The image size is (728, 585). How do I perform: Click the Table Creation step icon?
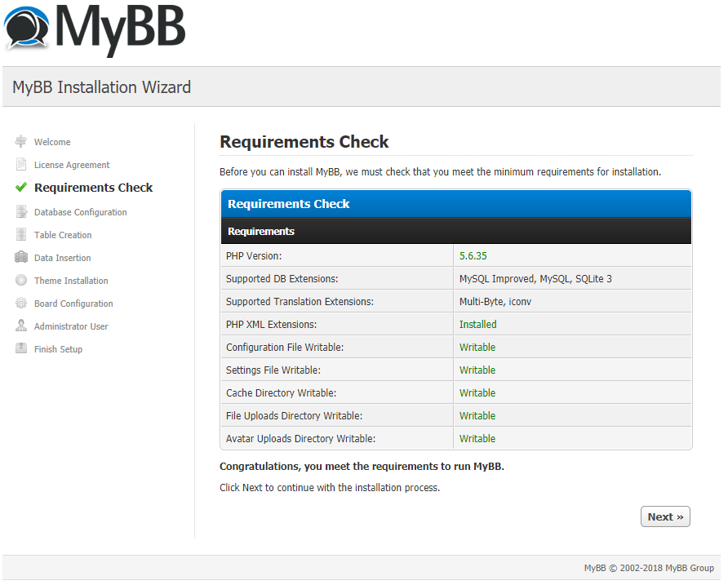click(21, 235)
